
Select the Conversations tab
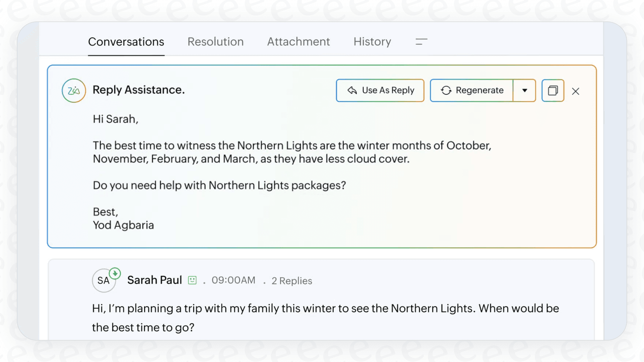126,42
